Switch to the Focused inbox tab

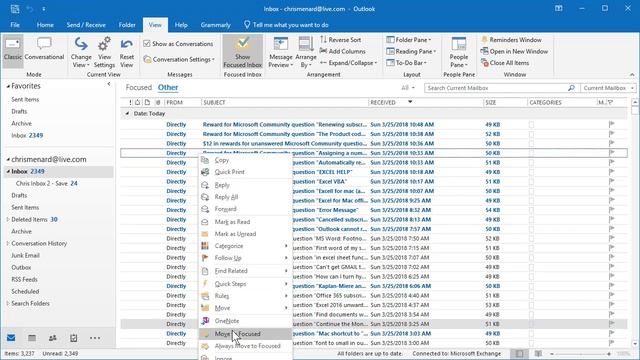point(138,87)
